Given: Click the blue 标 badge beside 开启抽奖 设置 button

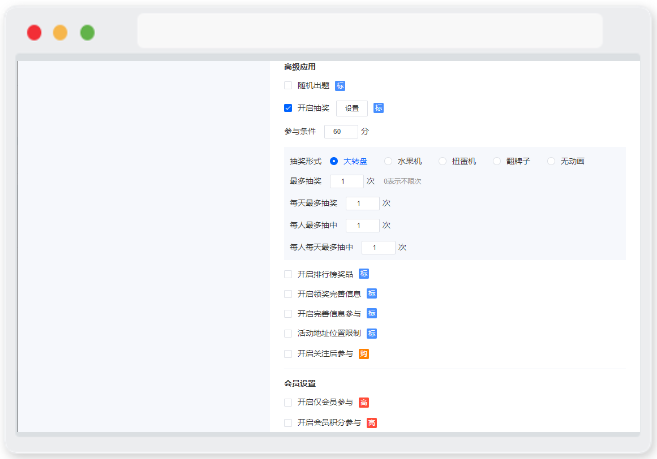Looking at the screenshot, I should [x=378, y=108].
